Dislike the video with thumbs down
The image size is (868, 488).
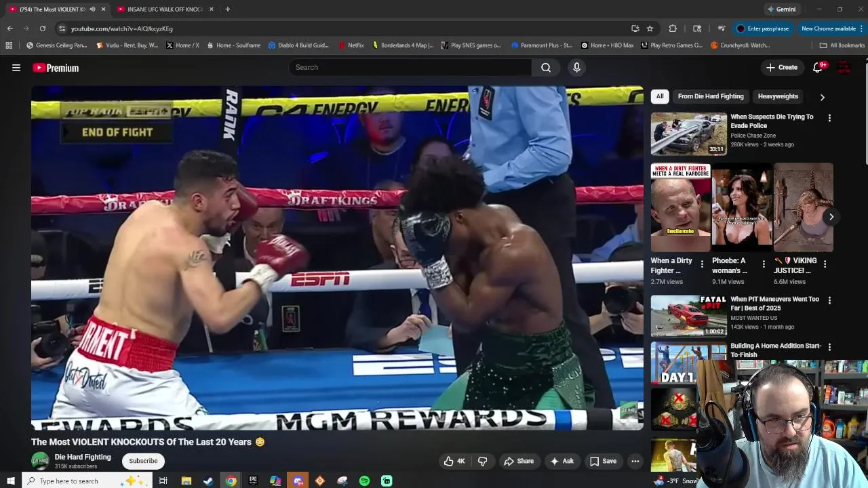(x=483, y=461)
